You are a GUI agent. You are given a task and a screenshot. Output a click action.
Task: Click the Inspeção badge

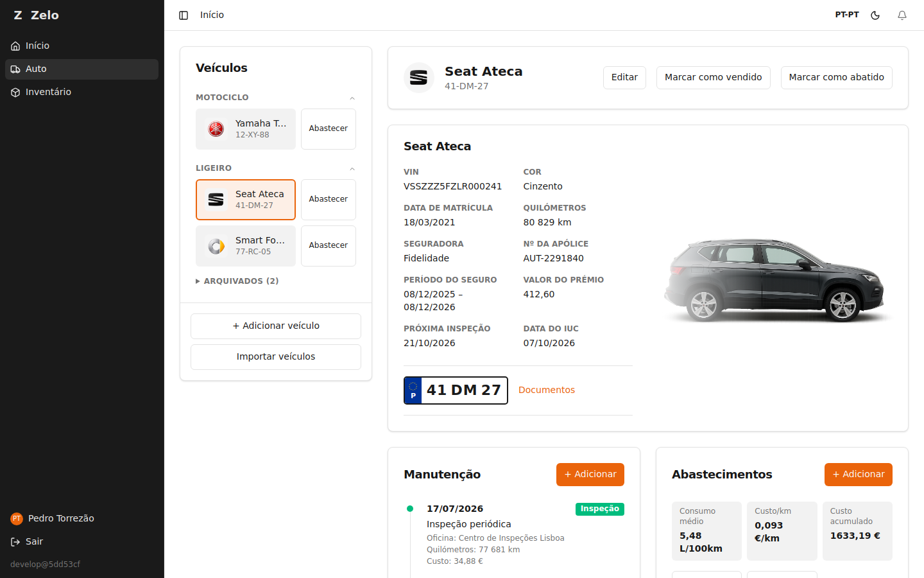pyautogui.click(x=600, y=509)
